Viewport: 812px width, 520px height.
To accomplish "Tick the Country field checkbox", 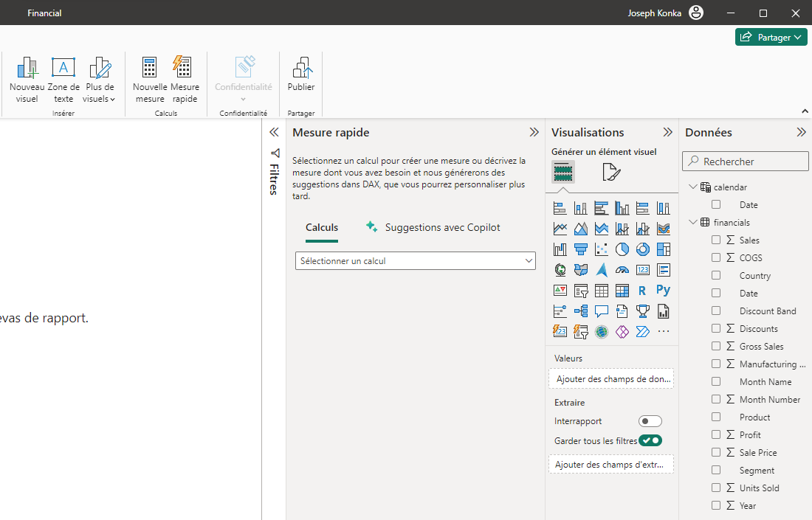I will (716, 275).
